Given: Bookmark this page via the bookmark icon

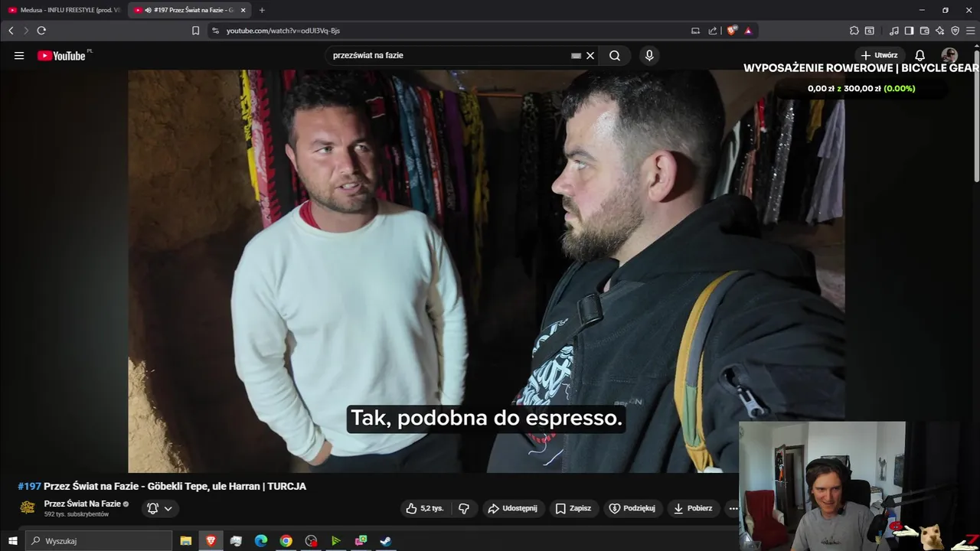Looking at the screenshot, I should 195,31.
